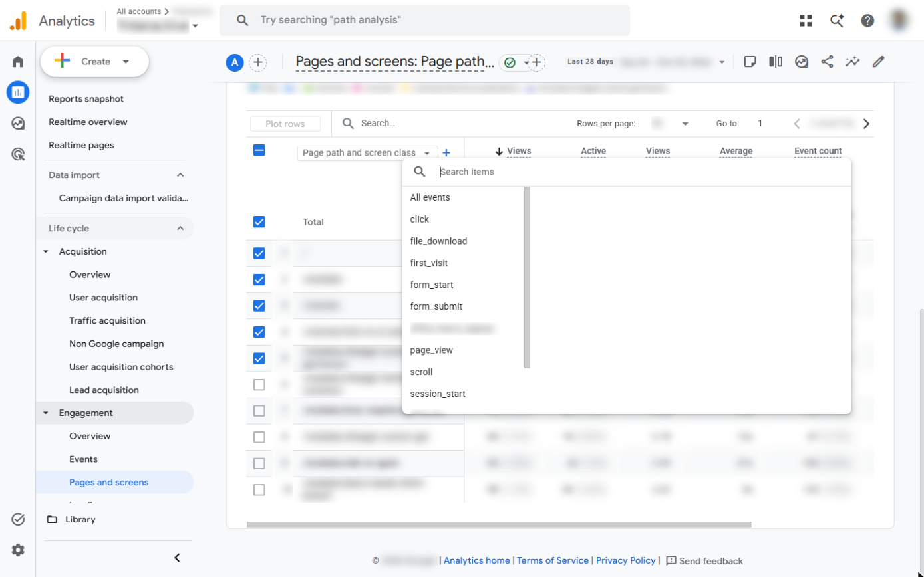Image resolution: width=924 pixels, height=577 pixels.
Task: Open the Page path and screen class dropdown
Action: (x=367, y=153)
